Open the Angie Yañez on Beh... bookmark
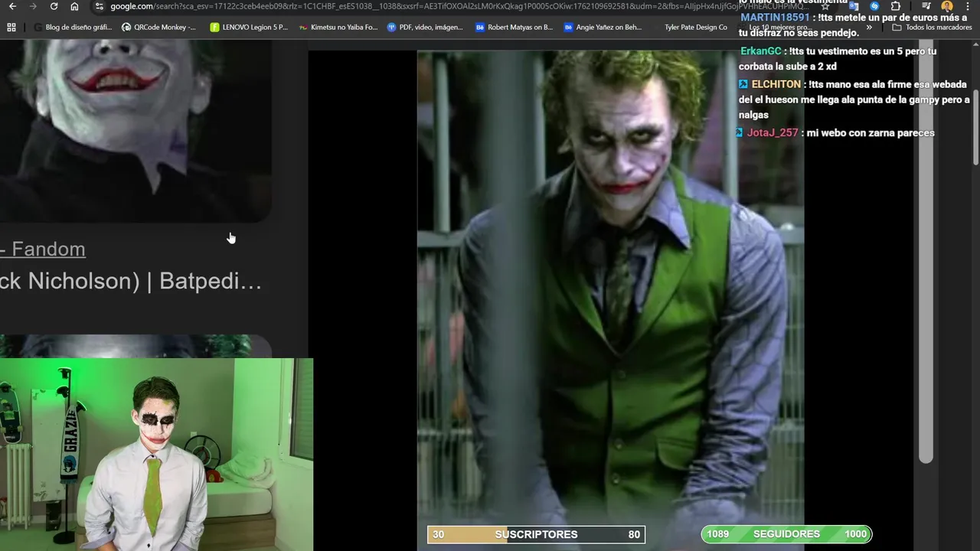Image resolution: width=980 pixels, height=551 pixels. [x=603, y=27]
